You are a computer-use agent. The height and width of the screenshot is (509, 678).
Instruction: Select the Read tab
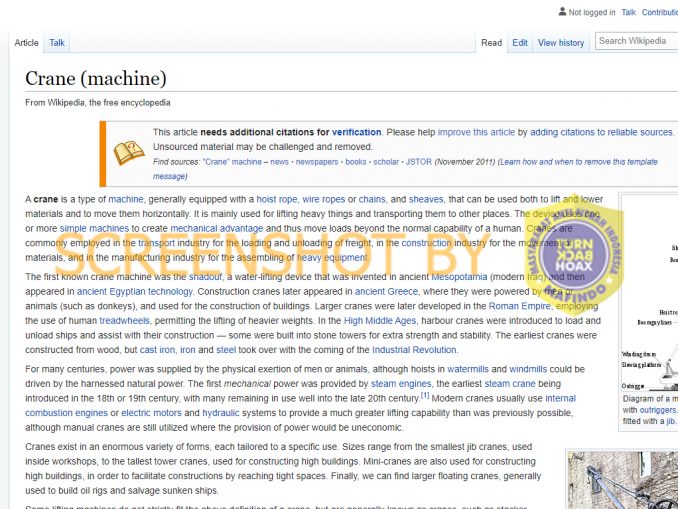pyautogui.click(x=492, y=43)
